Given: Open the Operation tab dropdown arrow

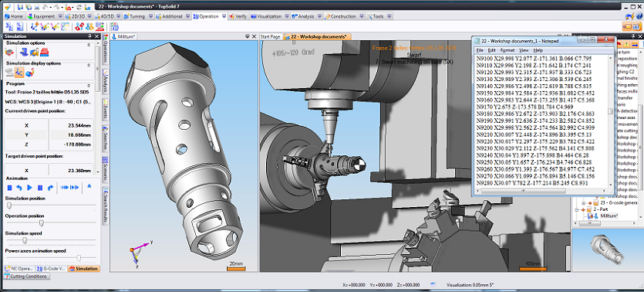Looking at the screenshot, I should (x=224, y=16).
